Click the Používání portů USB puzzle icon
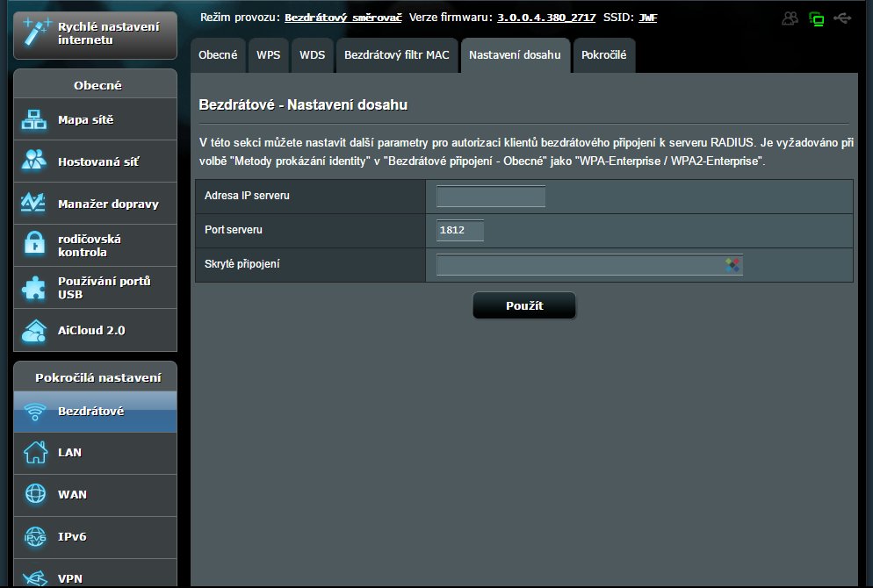873x588 pixels. tap(34, 288)
